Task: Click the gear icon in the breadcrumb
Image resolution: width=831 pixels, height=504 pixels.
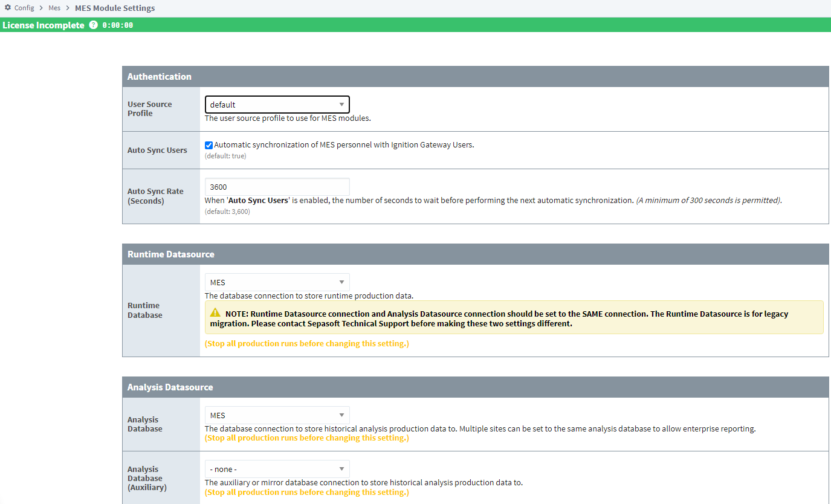Action: (x=8, y=8)
